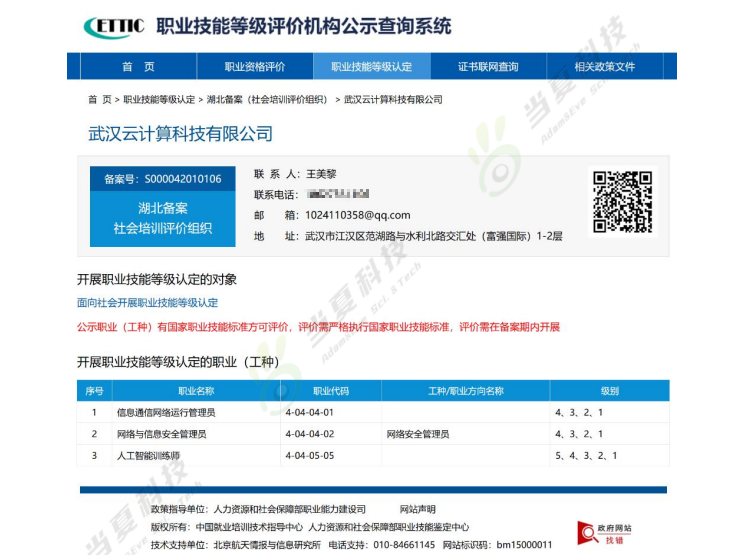Click the 序号 column header
The image size is (750, 555).
(94, 391)
